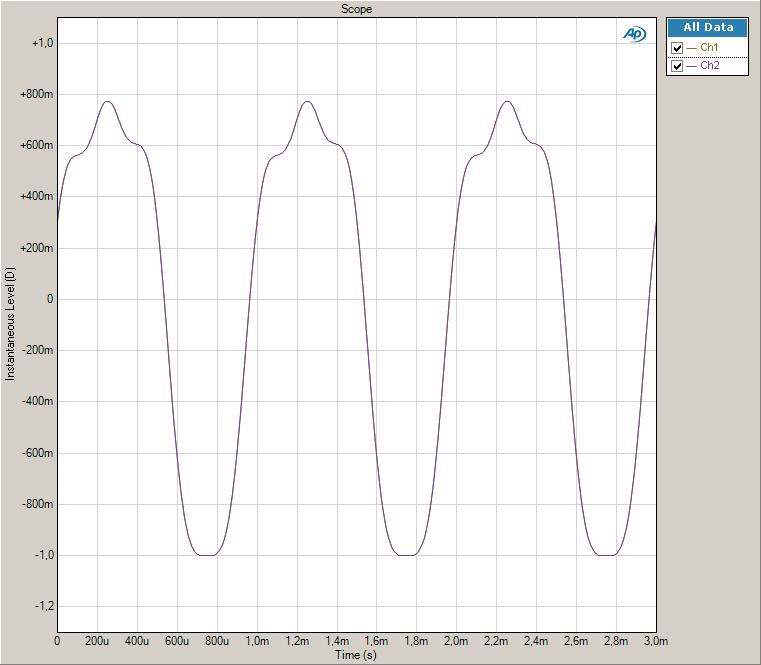Select the All Data legend header

(x=708, y=28)
